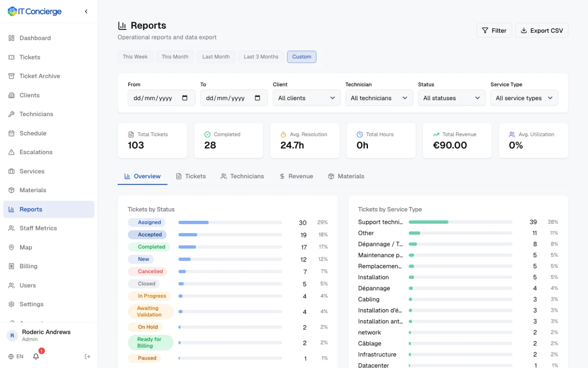Screen dimensions: 588x368
Task: Click the Filter button
Action: point(494,30)
